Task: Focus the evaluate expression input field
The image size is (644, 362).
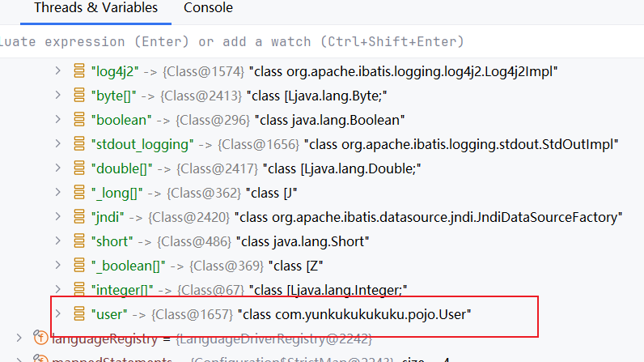Action: tap(322, 41)
